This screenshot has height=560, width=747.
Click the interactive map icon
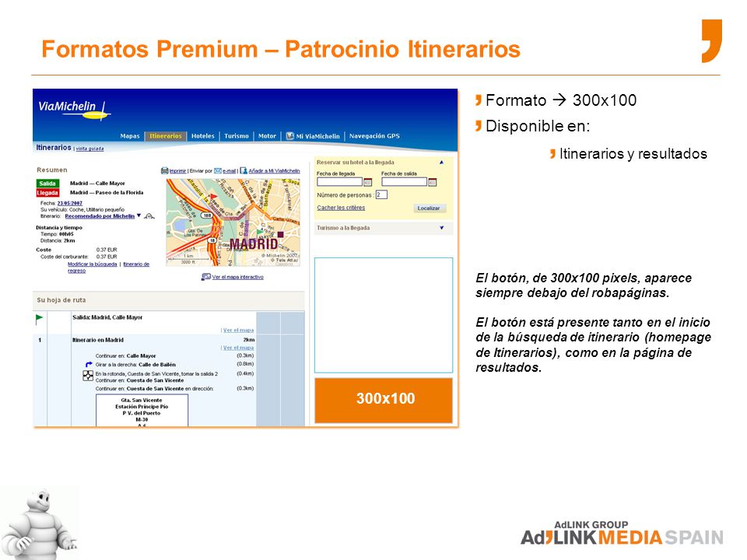205,277
